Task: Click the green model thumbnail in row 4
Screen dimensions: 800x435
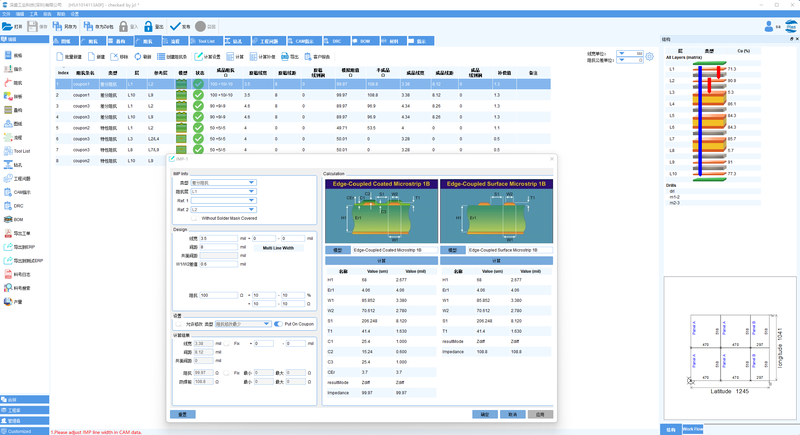Action: pos(181,117)
